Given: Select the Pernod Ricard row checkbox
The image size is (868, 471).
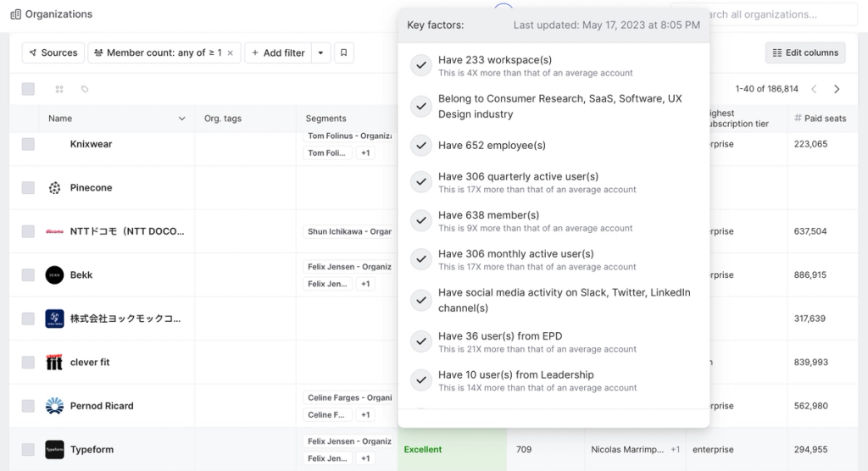Looking at the screenshot, I should (x=28, y=407).
